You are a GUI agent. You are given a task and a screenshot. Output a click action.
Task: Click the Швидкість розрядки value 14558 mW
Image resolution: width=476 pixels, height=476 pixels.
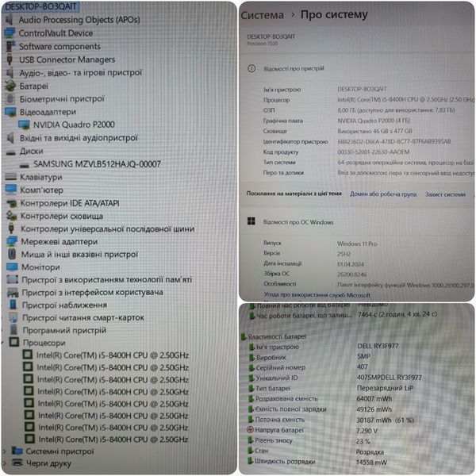[371, 463]
